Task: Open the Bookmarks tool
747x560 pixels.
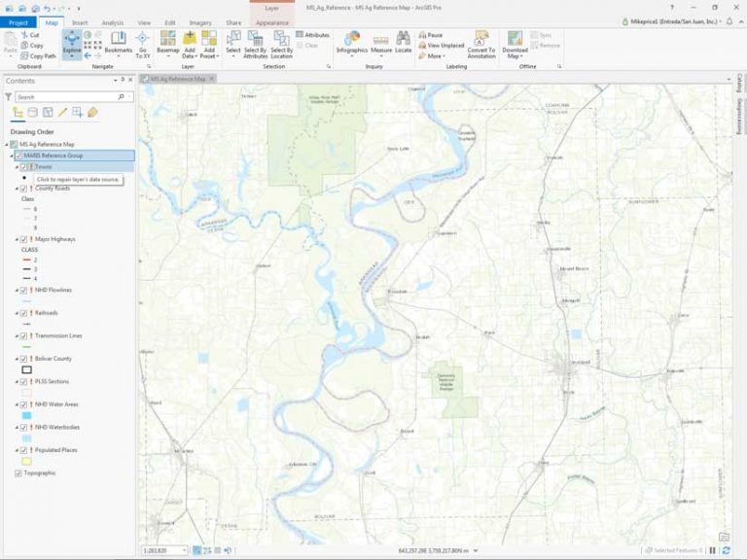Action: pos(118,44)
